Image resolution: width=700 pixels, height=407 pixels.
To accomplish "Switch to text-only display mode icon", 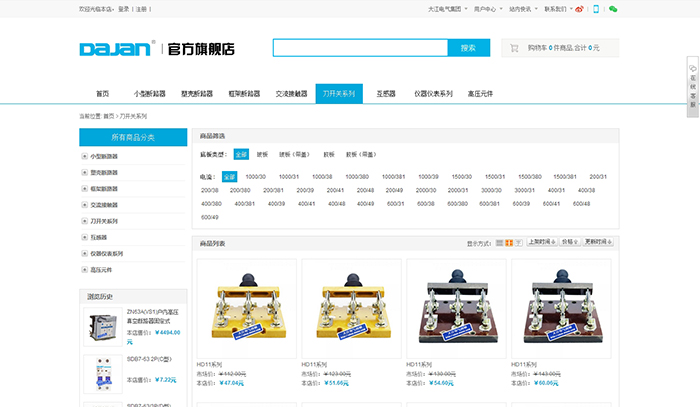I will pos(518,243).
